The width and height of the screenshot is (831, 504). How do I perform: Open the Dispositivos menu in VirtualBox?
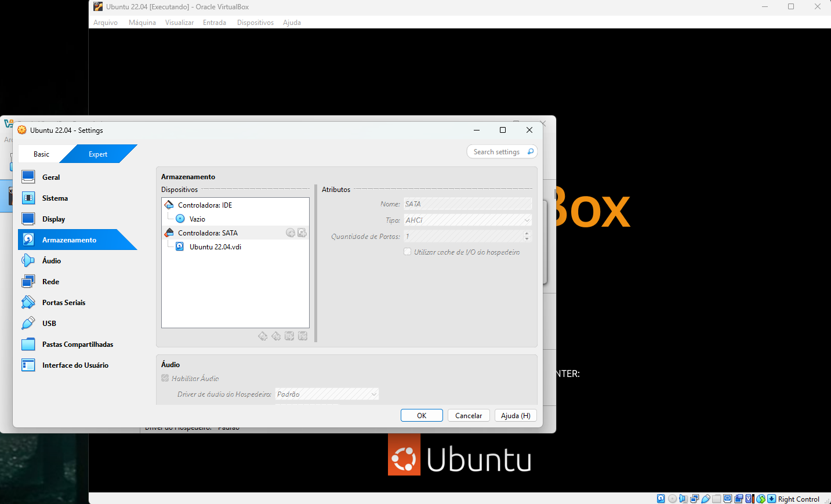pos(255,23)
